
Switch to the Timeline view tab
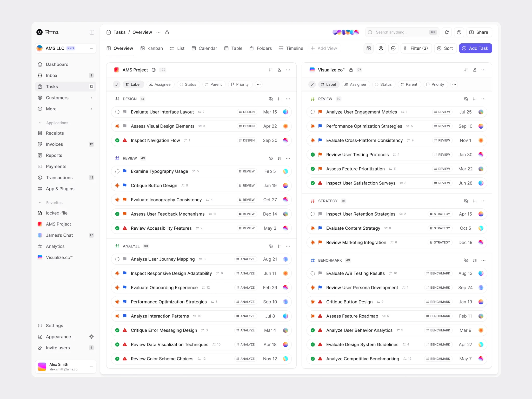coord(291,48)
